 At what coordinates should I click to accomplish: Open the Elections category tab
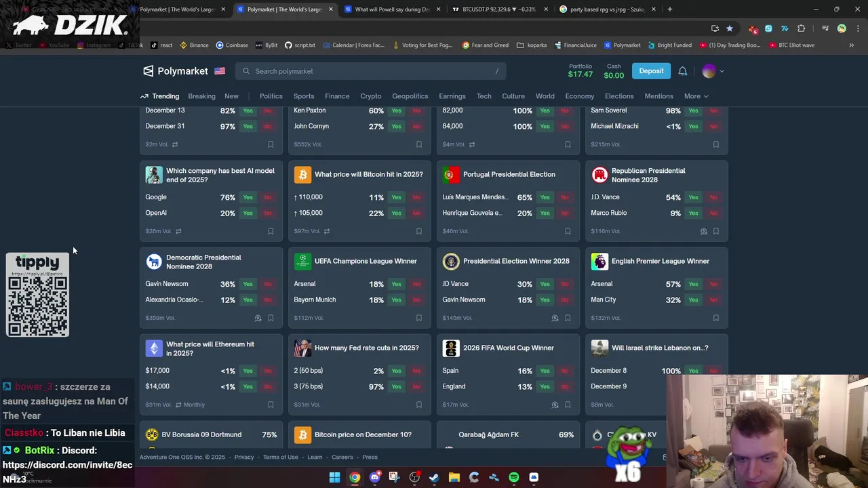coord(619,96)
